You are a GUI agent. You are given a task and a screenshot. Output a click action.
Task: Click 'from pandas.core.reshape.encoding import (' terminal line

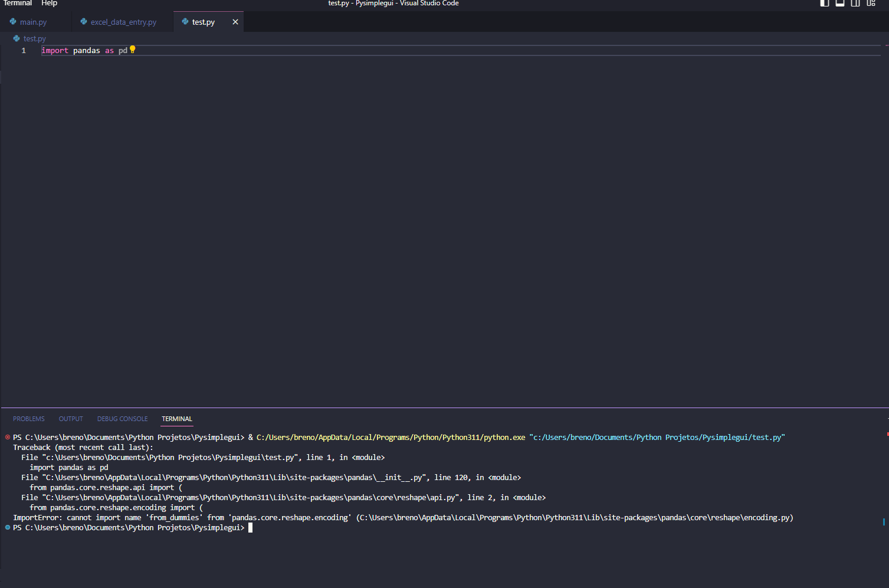116,508
